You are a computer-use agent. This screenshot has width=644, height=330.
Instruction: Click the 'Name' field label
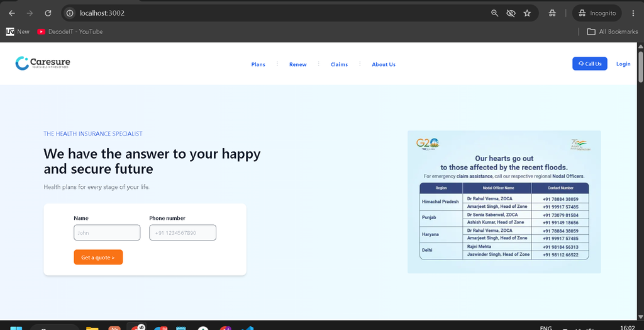[81, 218]
